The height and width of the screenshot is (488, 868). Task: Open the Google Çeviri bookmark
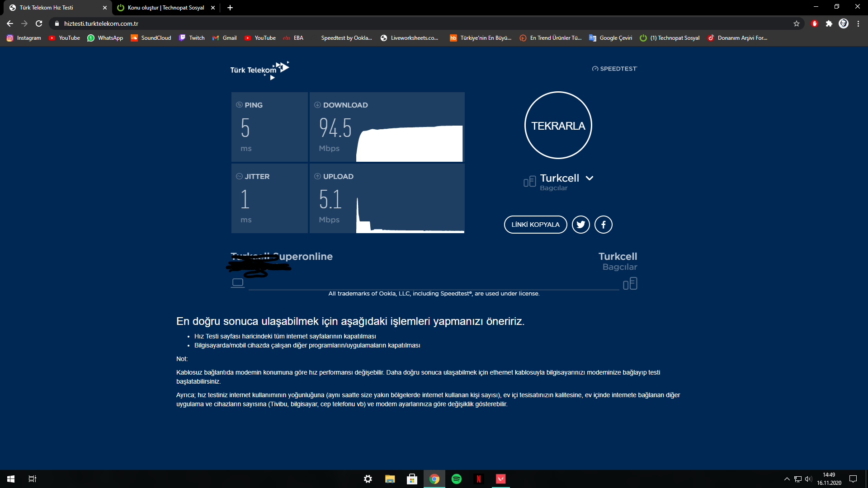click(610, 38)
